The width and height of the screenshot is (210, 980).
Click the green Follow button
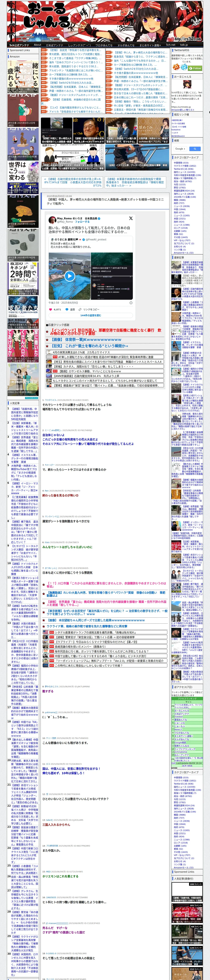coord(195,68)
